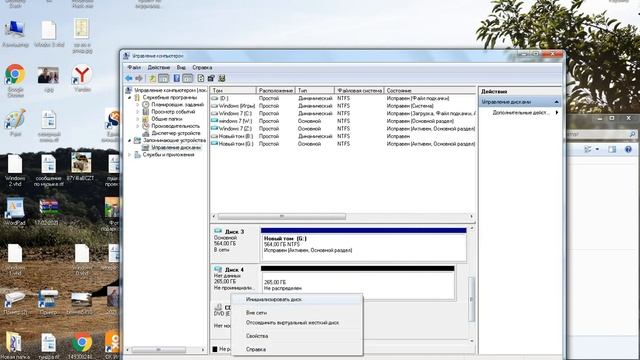Screen dimensions: 640x360
Task: Click the Performance icon in tree
Action: point(146,126)
